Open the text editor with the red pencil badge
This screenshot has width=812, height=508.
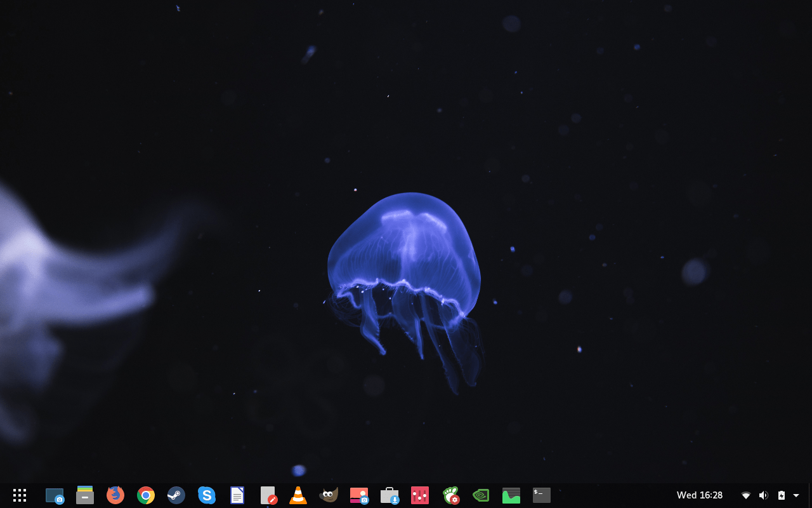tap(268, 495)
